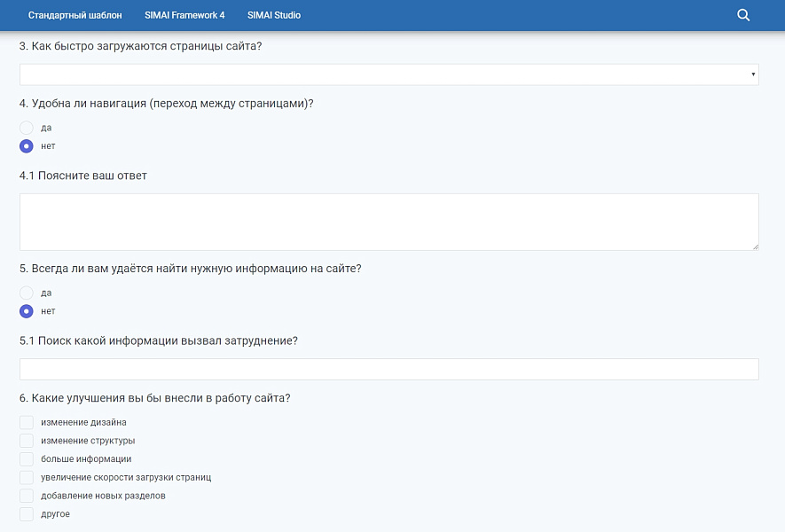The height and width of the screenshot is (532, 785).
Task: Select 'нет' for convenient navigation question
Action: 27,146
